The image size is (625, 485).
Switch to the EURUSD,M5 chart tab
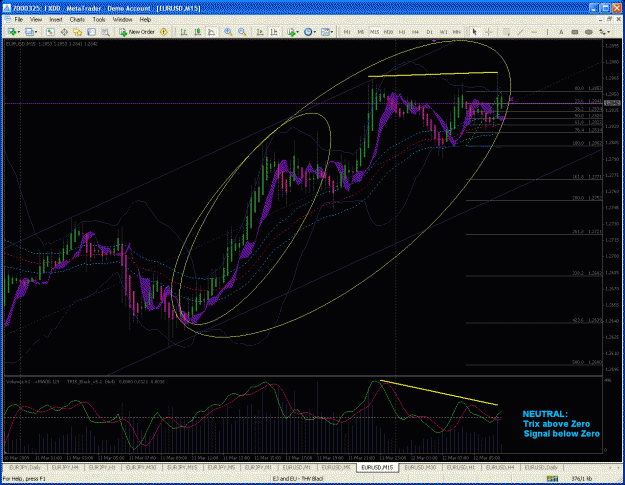[336, 467]
